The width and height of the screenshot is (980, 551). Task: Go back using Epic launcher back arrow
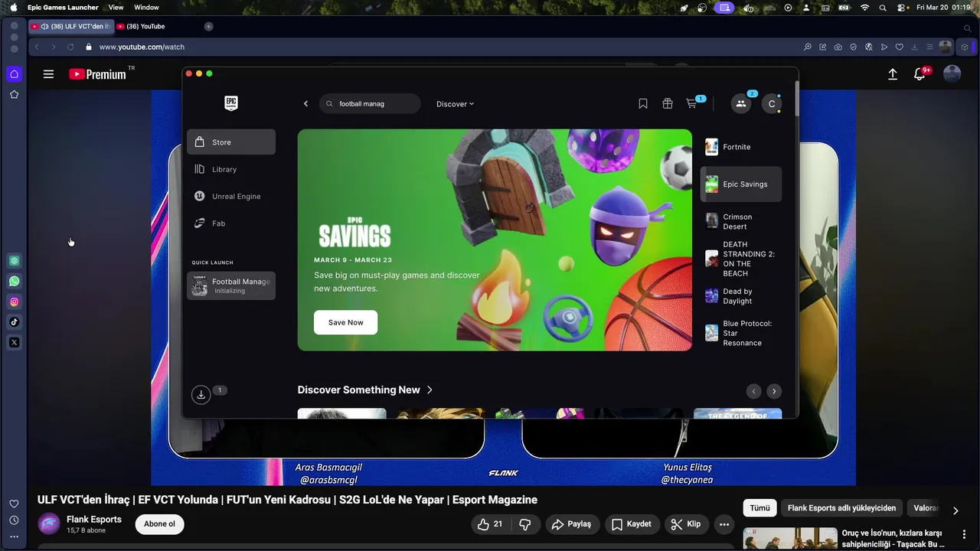[305, 104]
